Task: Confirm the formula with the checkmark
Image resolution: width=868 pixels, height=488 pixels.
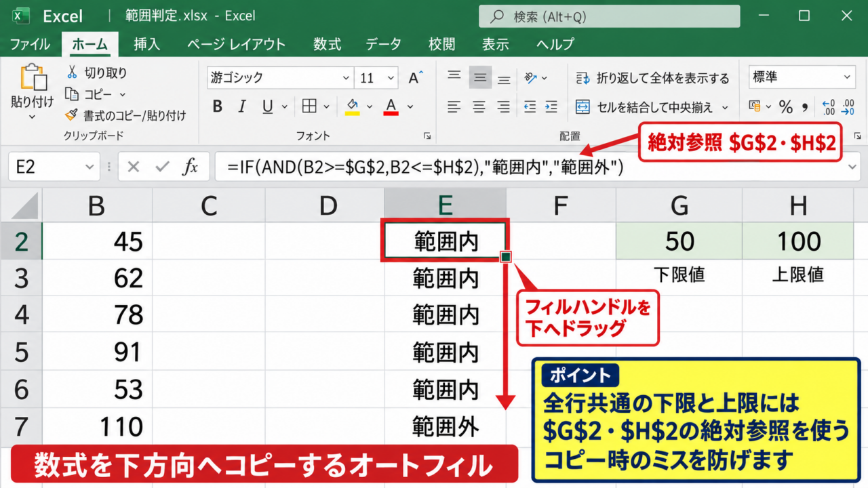Action: pos(162,167)
